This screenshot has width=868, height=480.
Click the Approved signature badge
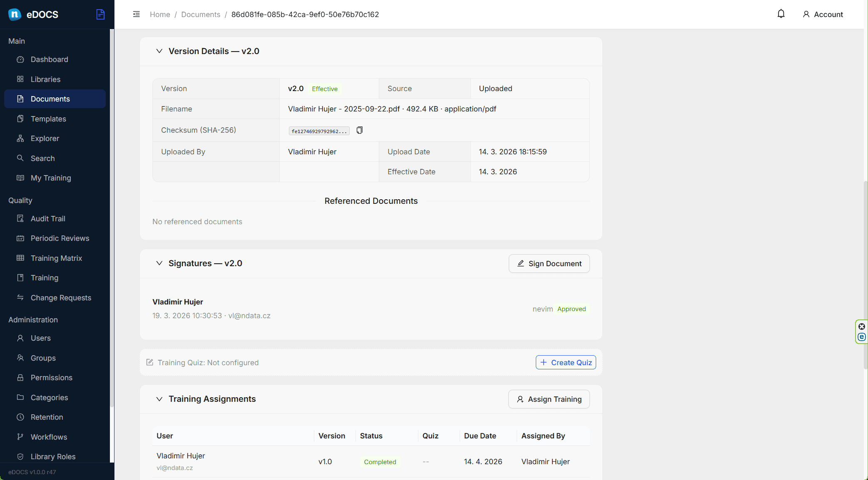click(572, 309)
